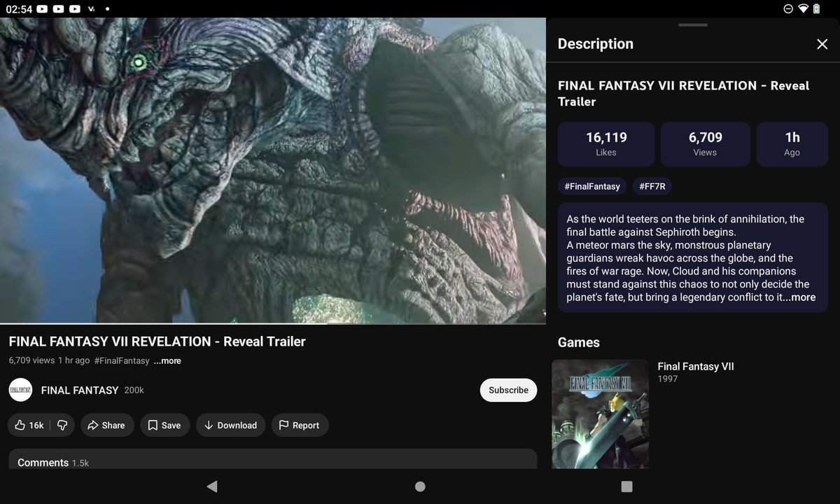
Task: Tap the do-not-disturb status icon
Action: (x=788, y=8)
